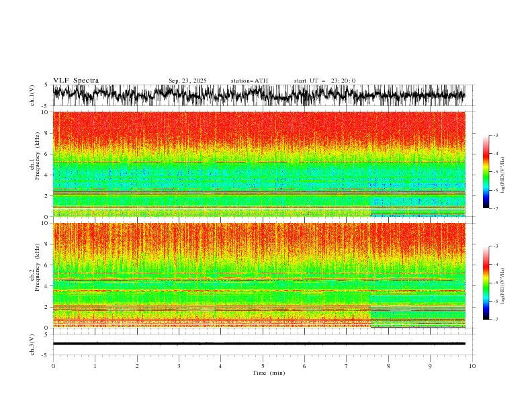The image size is (532, 411).
Task: Click time axis tick label "8"
Action: 388,366
